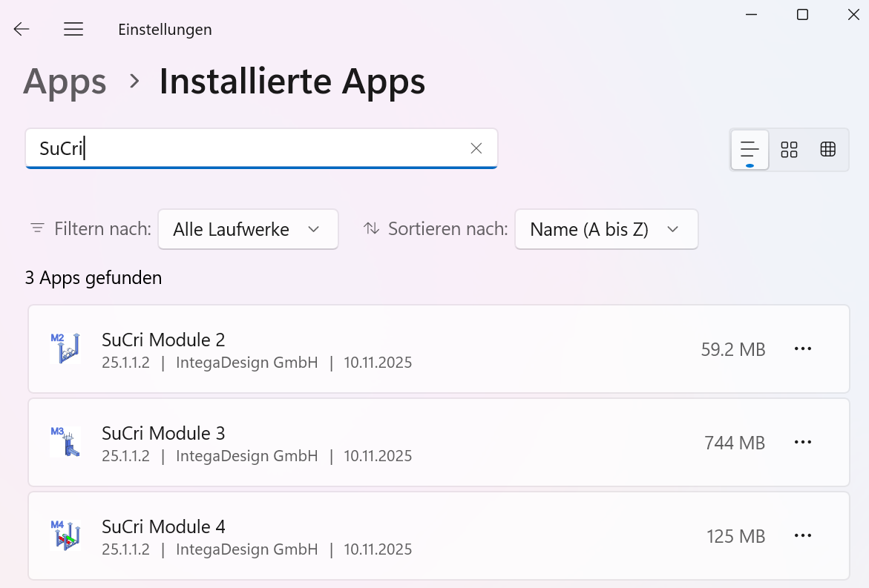Open more options for SuCri Module 4
This screenshot has width=869, height=588.
[x=802, y=535]
